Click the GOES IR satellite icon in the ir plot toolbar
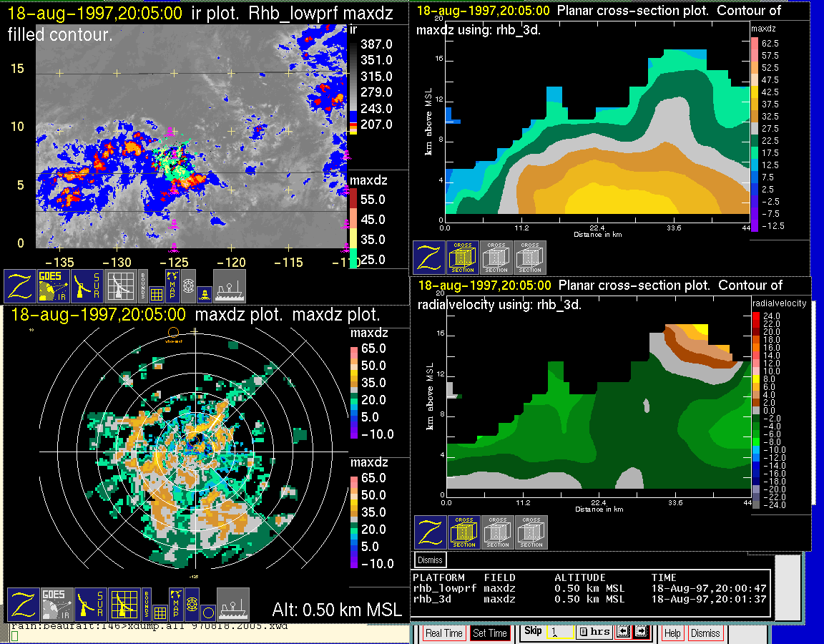Screen dimensions: 824x644 pyautogui.click(x=54, y=286)
